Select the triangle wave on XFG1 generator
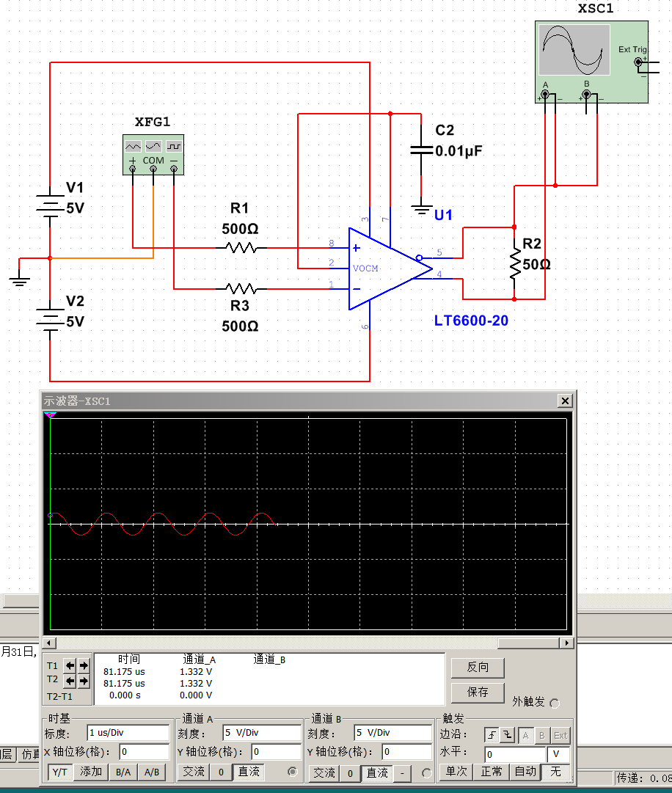This screenshot has height=793, width=672. (x=133, y=146)
